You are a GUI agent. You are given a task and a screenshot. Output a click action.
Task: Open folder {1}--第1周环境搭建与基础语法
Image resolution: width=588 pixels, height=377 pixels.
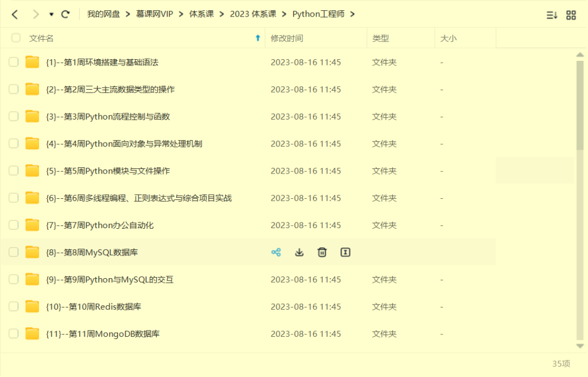pos(102,62)
